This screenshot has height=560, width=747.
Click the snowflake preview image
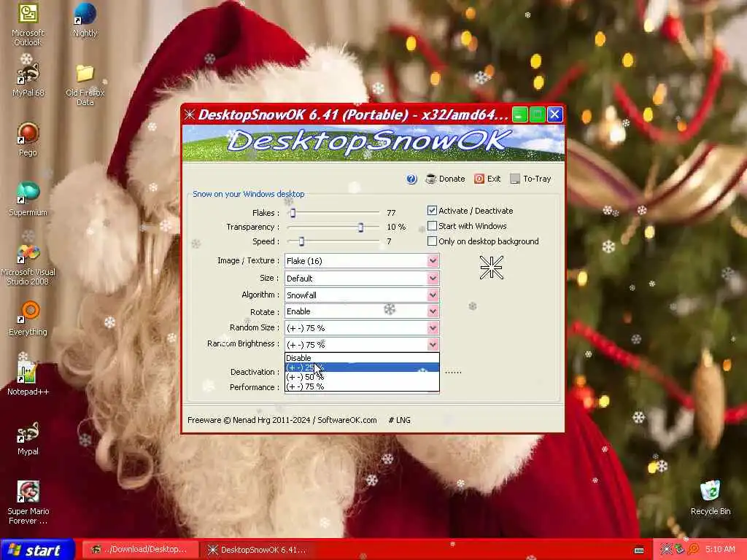point(491,267)
